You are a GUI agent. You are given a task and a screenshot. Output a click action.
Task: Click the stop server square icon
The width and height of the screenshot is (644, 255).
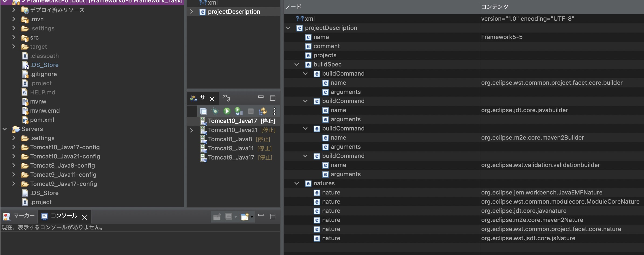[251, 111]
